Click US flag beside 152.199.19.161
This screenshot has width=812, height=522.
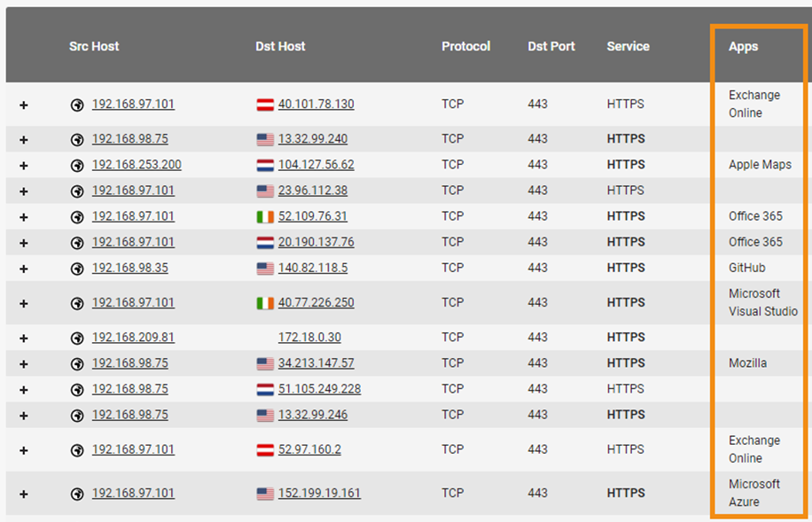pyautogui.click(x=265, y=494)
